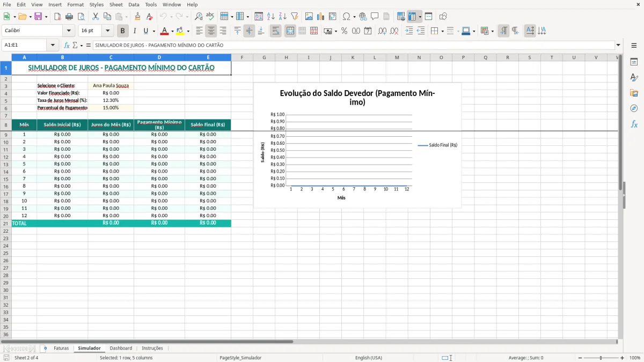Sort ascending A to Z
Screen dimensions: 644x362
(x=271, y=17)
